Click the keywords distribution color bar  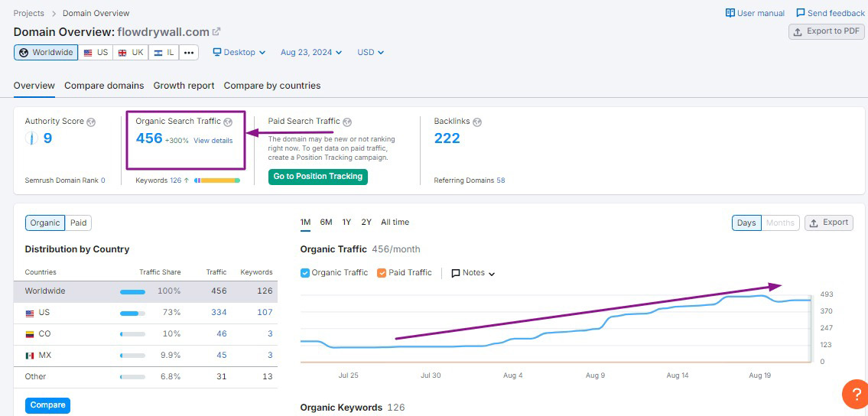[217, 180]
